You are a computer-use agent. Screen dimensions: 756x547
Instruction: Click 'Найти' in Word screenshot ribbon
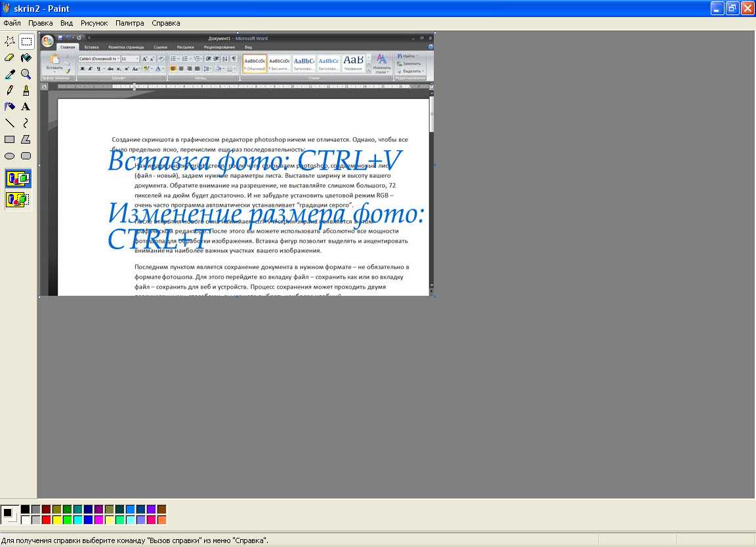click(x=408, y=56)
